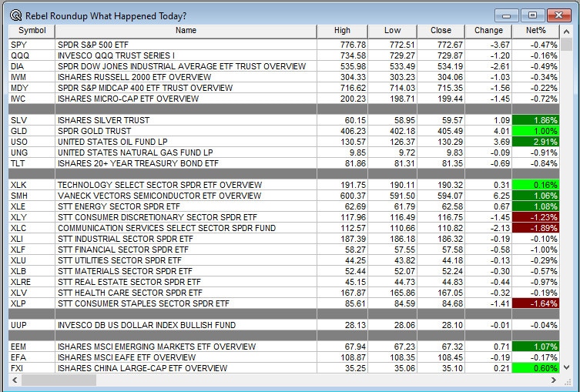The image size is (580, 392).
Task: Select the GLD symbol cell
Action: 32,131
